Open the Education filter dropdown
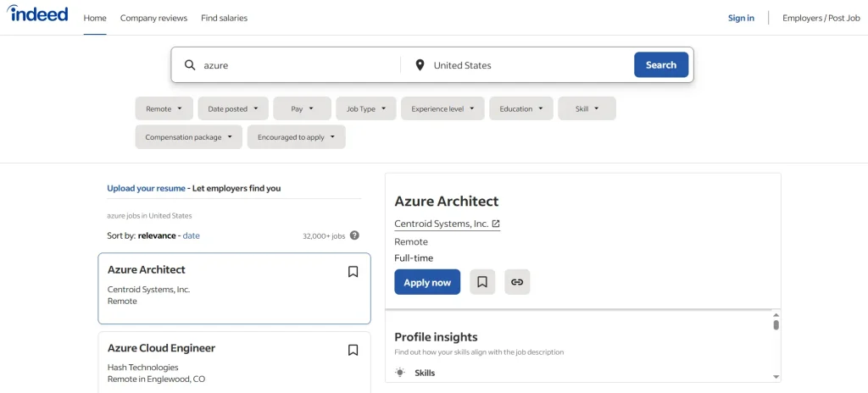868x393 pixels. [521, 108]
